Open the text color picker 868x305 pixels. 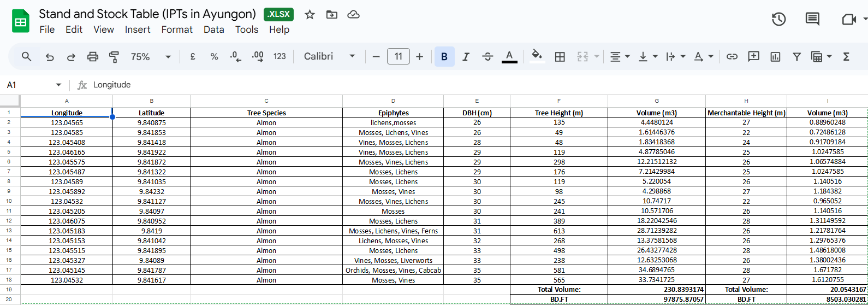point(509,56)
